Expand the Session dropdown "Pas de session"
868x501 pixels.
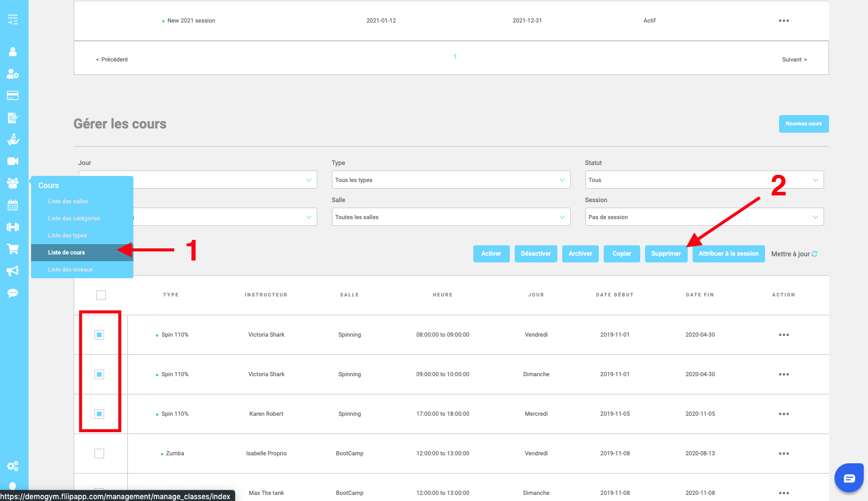[704, 217]
